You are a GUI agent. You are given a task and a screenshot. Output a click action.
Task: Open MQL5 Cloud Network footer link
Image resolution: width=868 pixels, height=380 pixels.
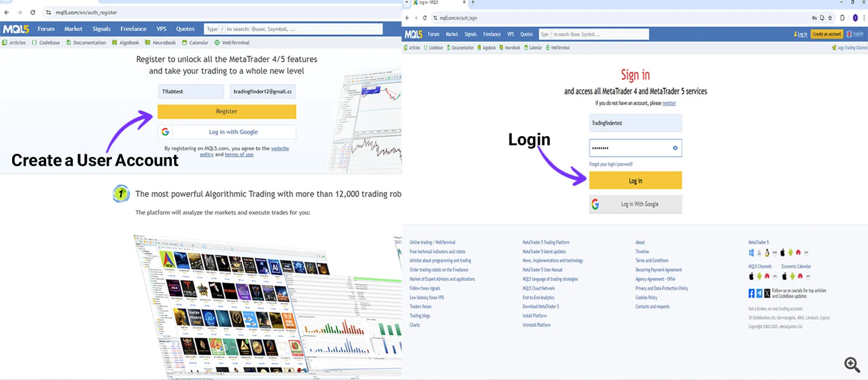538,288
